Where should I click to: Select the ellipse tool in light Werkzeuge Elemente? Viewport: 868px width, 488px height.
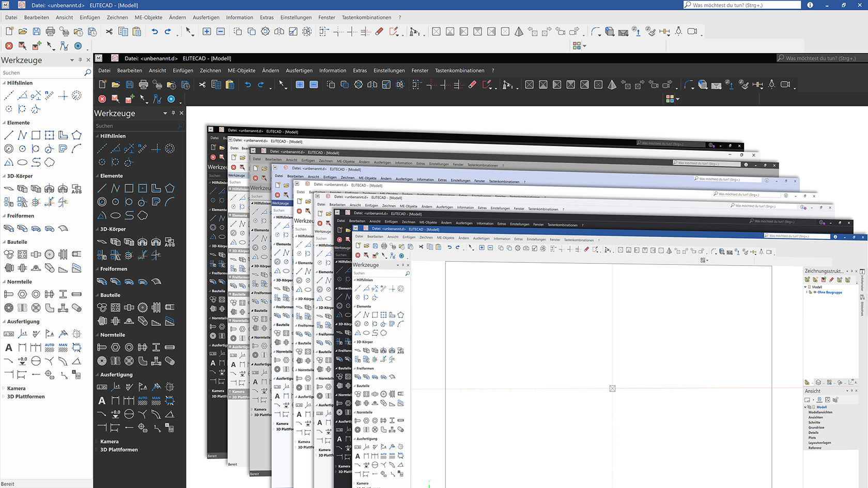[x=22, y=162]
